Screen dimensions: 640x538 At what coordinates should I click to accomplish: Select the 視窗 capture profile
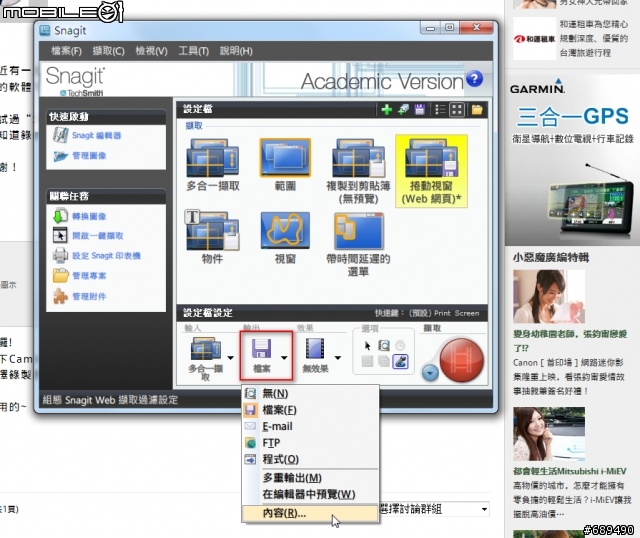(x=285, y=237)
